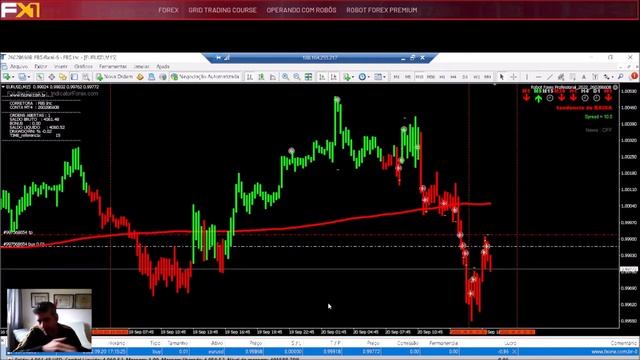Close the open eurusd buy order
This screenshot has height=360, width=640.
pos(514,351)
